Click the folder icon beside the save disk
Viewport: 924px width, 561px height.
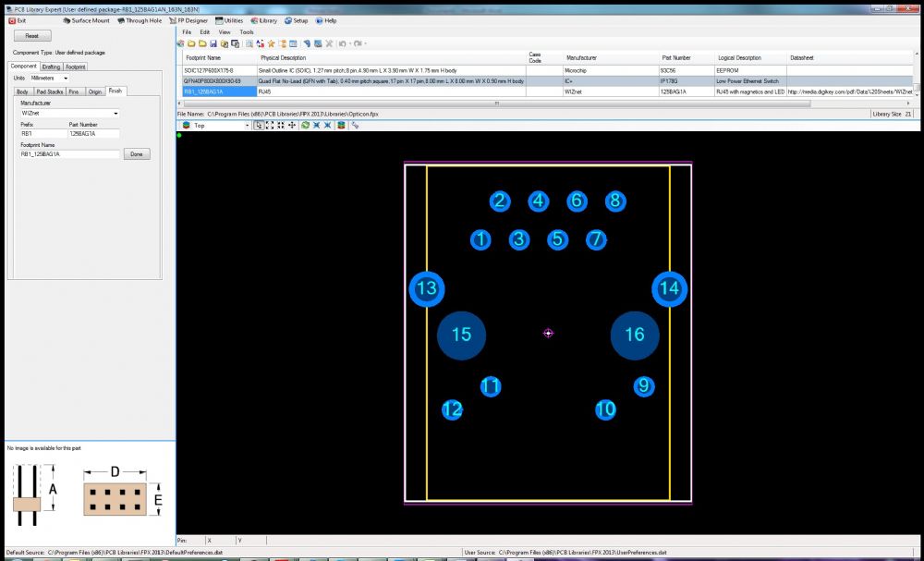point(202,43)
